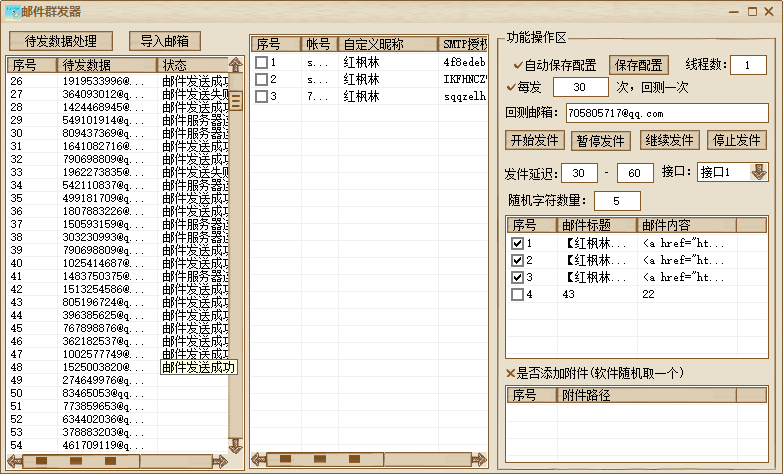Click the 回测邮箱 email input field
Viewport: 783px width, 474px height.
[x=667, y=113]
